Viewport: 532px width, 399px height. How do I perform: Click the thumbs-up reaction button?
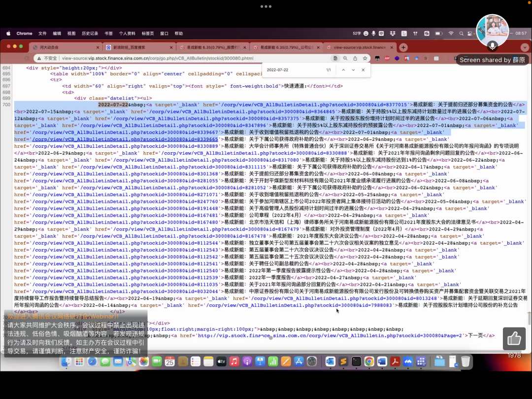coord(514,338)
